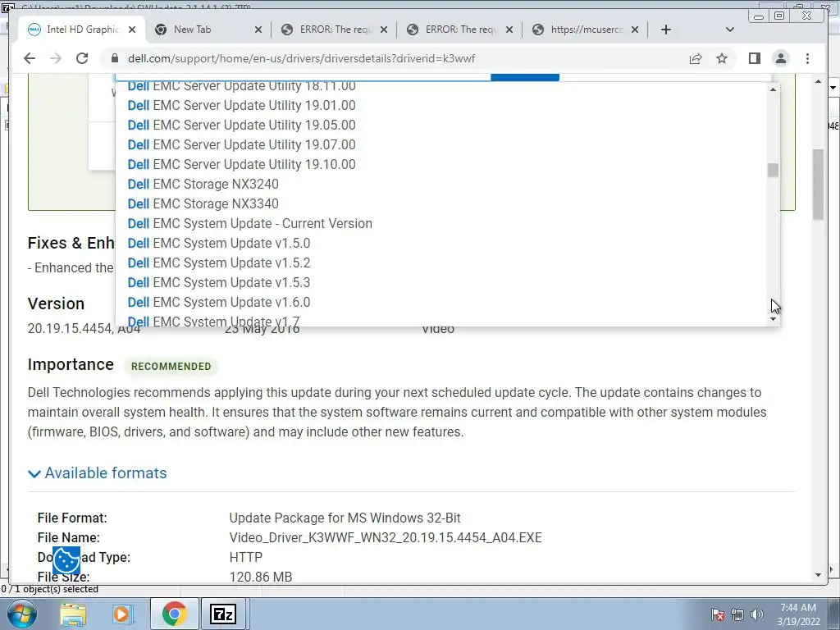
Task: Pick Dell EMC System Update v1.5.3
Action: tap(218, 282)
